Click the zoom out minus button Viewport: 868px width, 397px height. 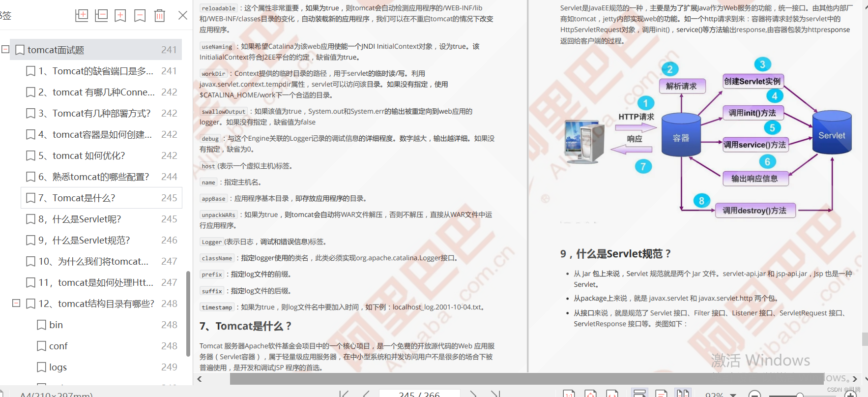(754, 394)
